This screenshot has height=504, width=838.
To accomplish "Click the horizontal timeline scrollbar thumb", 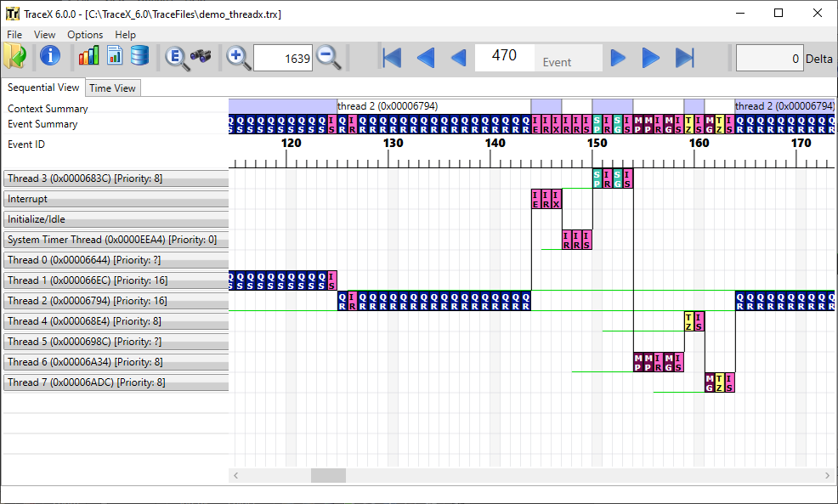I will click(x=328, y=476).
